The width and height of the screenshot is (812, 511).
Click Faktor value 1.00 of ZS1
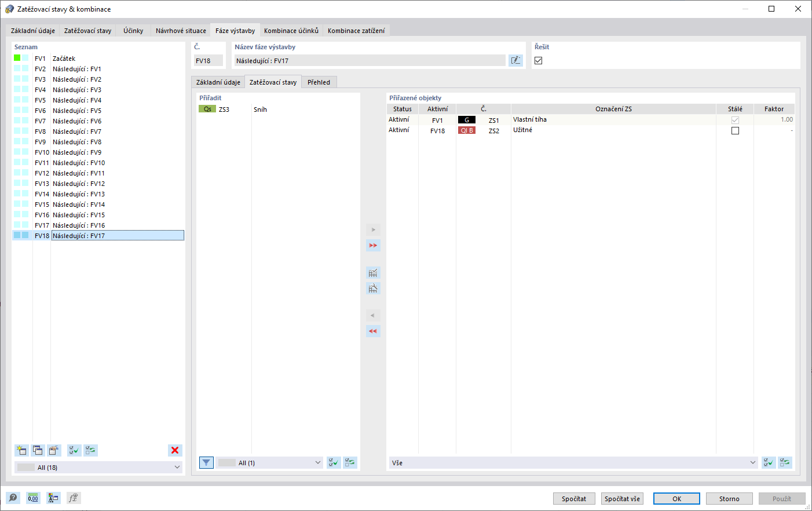(787, 119)
